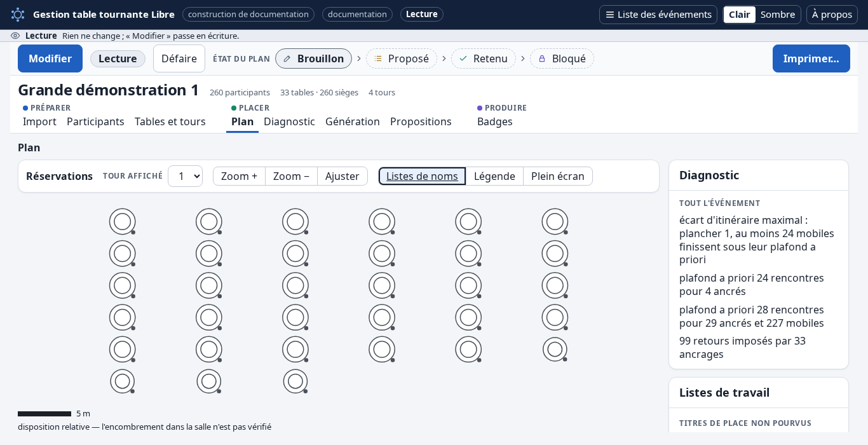Click chevron between Brouillon and Proposé
Viewport: 868px width, 445px height.
359,58
